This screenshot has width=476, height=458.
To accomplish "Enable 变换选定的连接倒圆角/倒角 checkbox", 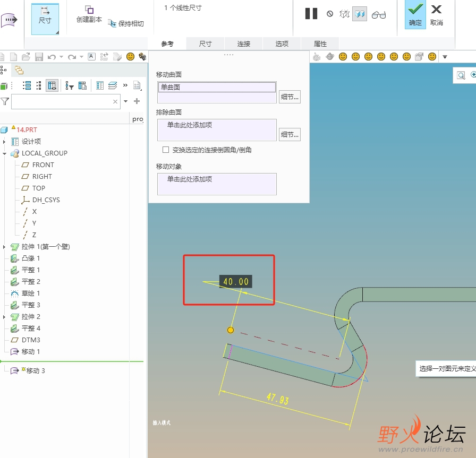I will [166, 150].
